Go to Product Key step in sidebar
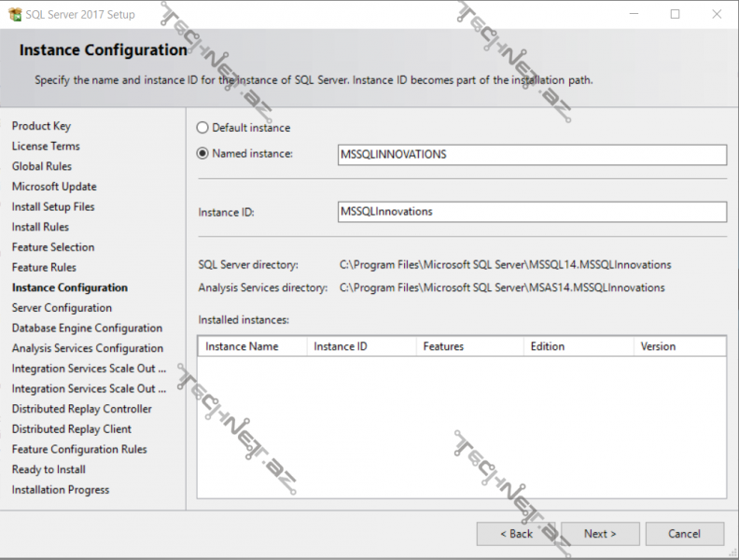This screenshot has width=739, height=560. [41, 126]
